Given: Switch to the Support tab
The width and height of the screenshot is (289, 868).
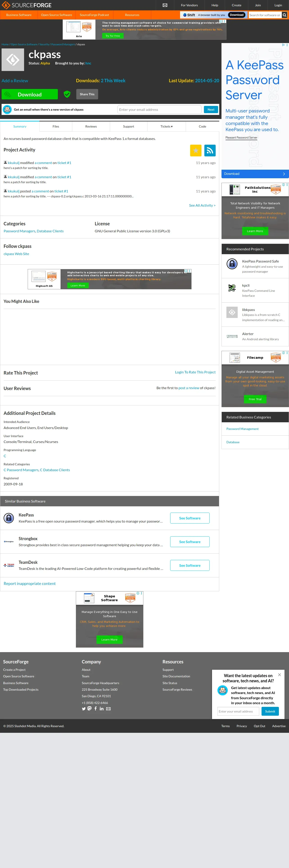Looking at the screenshot, I should point(129,126).
